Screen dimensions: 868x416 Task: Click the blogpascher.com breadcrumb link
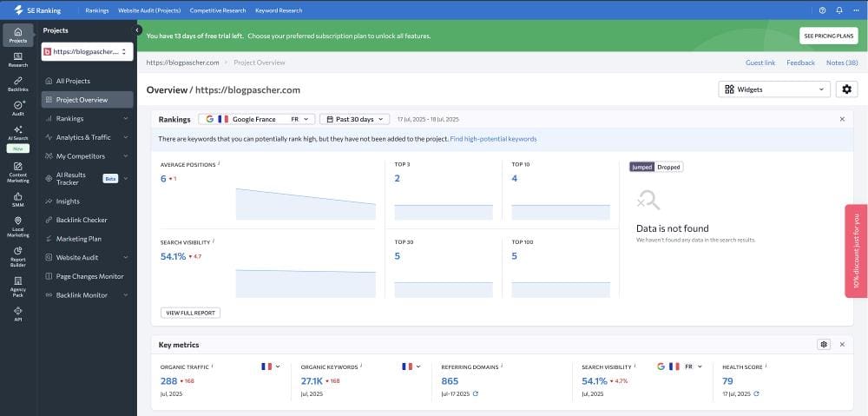[x=182, y=63]
